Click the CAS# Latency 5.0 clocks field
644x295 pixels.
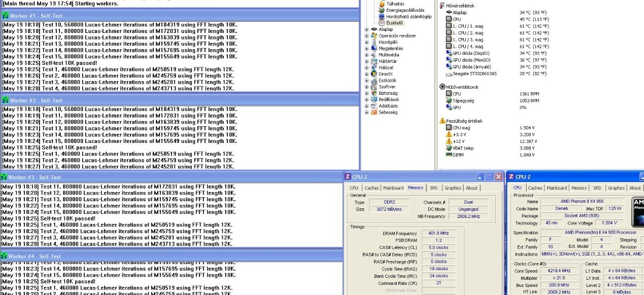[438, 247]
